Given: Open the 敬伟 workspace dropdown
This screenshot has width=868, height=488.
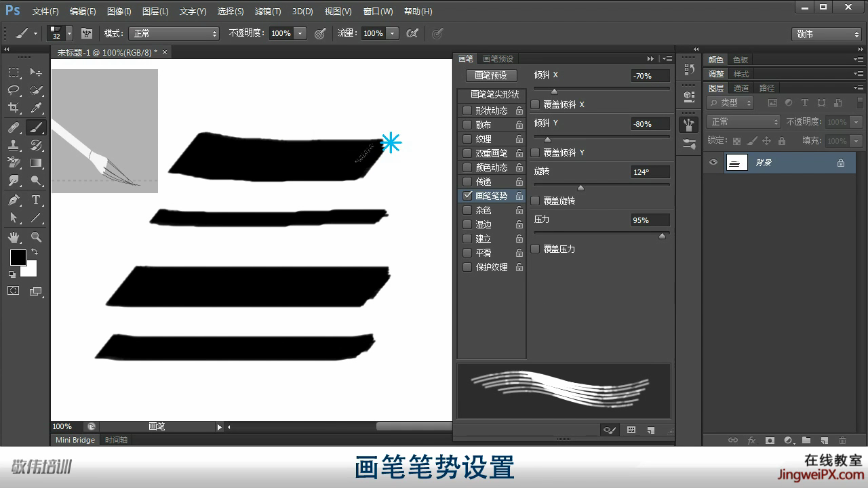Looking at the screenshot, I should click(827, 34).
